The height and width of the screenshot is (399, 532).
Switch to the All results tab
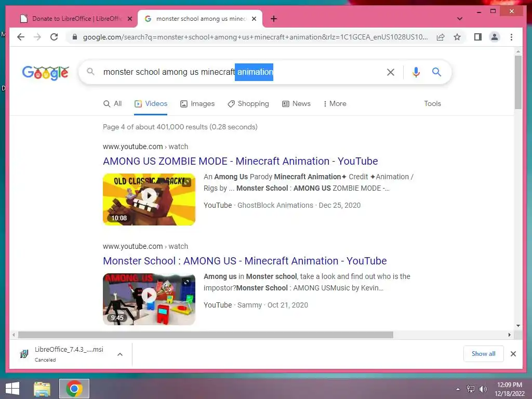coord(112,104)
